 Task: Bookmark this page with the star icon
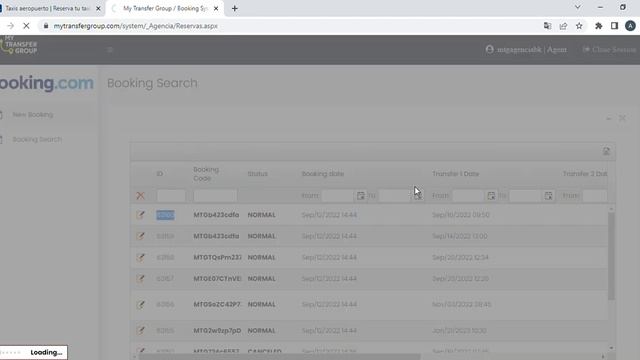click(x=579, y=26)
